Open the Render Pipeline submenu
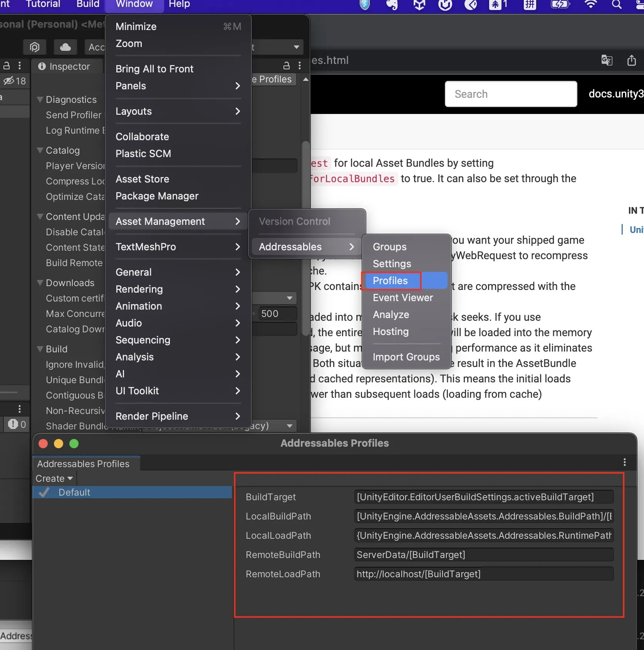Image resolution: width=644 pixels, height=650 pixels. pos(178,416)
